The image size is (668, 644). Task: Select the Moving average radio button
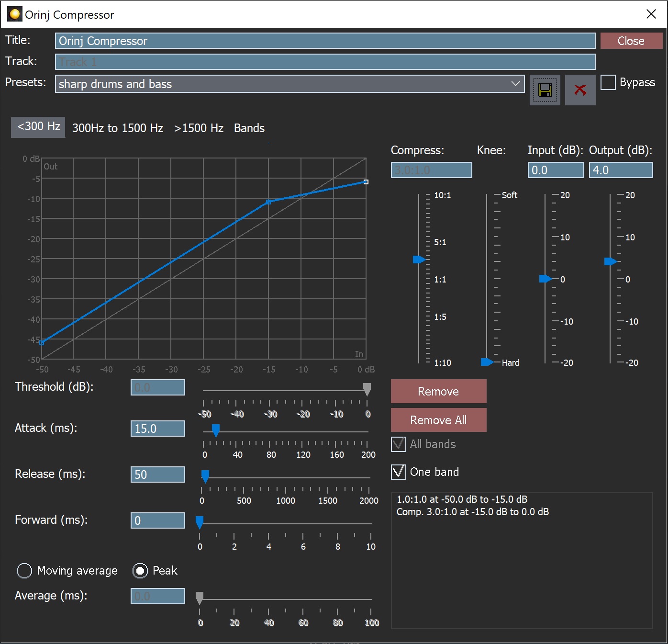point(24,571)
